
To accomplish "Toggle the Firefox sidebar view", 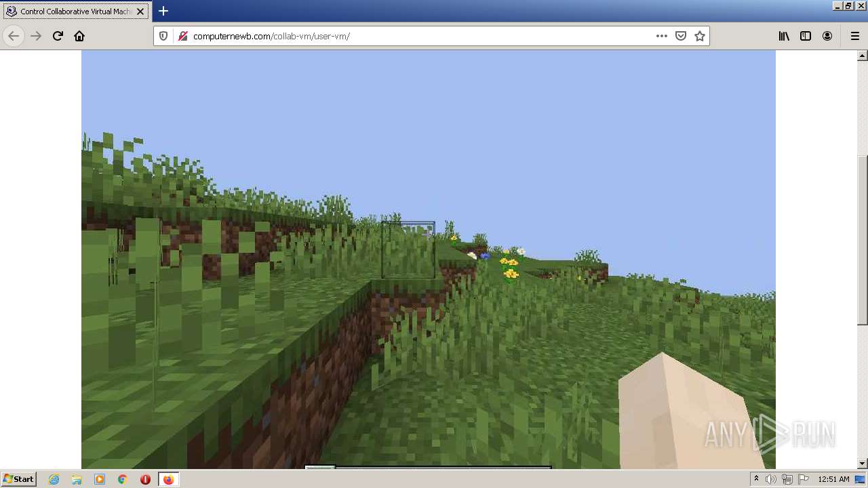I will coord(806,36).
